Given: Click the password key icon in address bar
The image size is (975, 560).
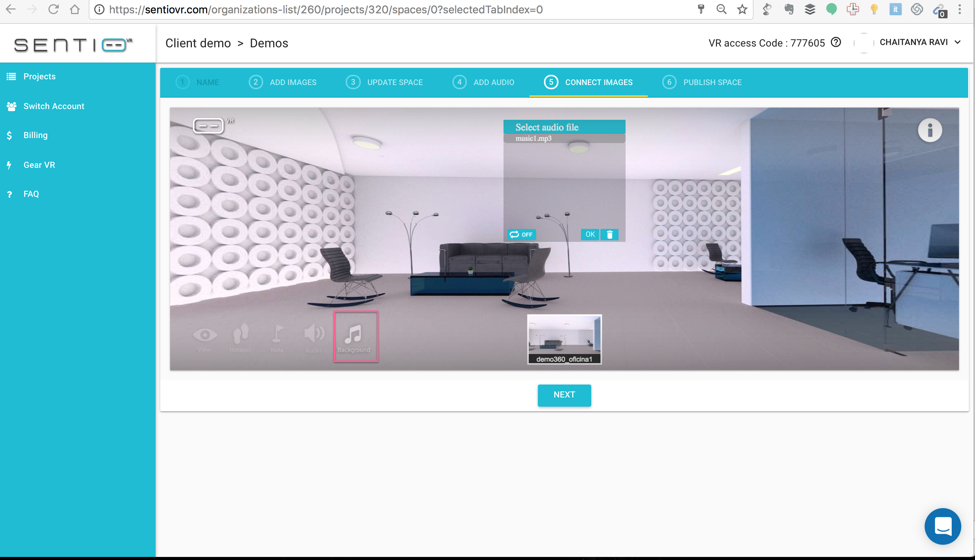Looking at the screenshot, I should coord(701,9).
